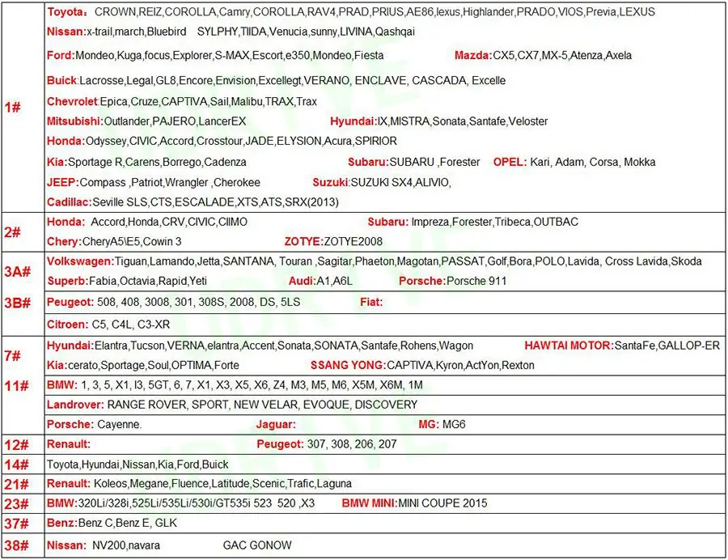Click the Kia heading beside cerato
This screenshot has width=728, height=560.
[57, 366]
